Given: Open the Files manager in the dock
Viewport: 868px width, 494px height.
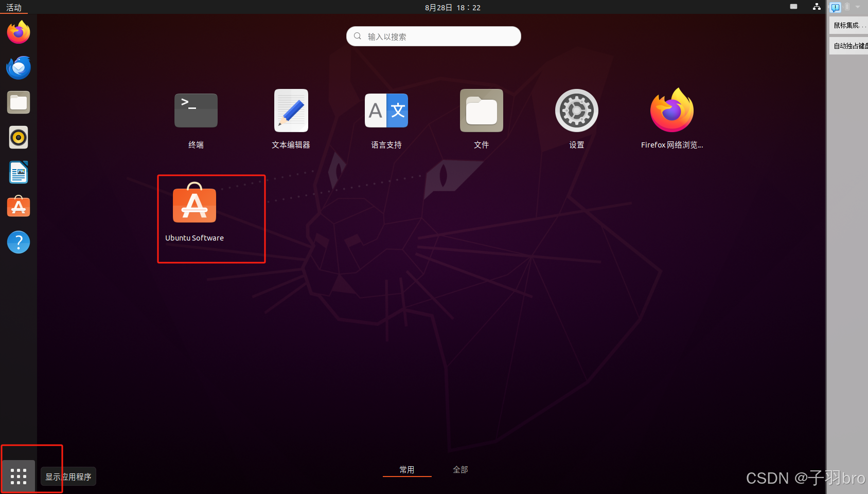Looking at the screenshot, I should [19, 102].
